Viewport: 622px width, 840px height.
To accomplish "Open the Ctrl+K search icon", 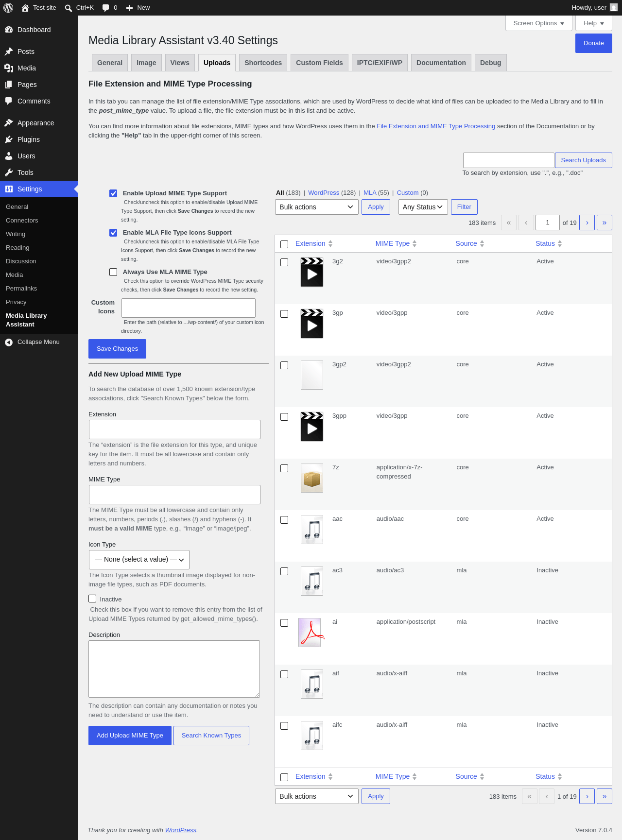I will point(69,8).
